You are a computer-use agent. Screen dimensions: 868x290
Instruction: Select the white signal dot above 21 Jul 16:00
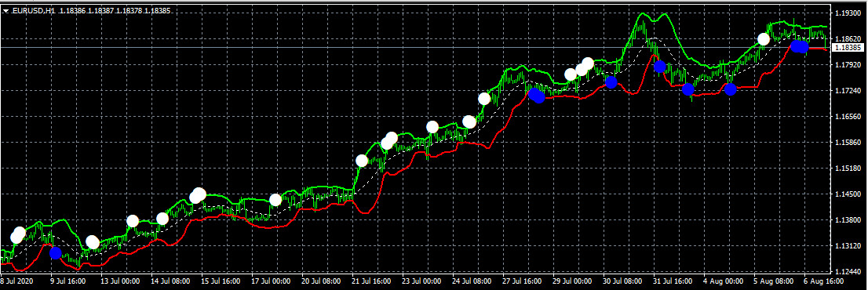click(362, 161)
